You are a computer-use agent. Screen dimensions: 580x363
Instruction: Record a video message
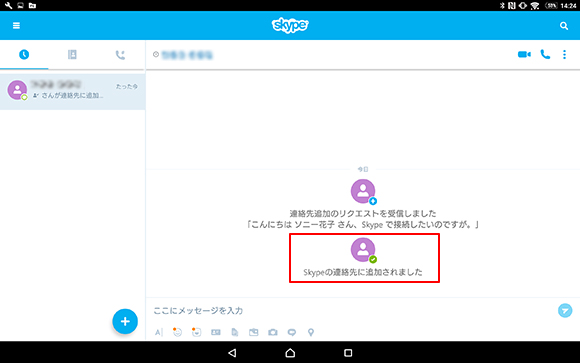(x=292, y=332)
